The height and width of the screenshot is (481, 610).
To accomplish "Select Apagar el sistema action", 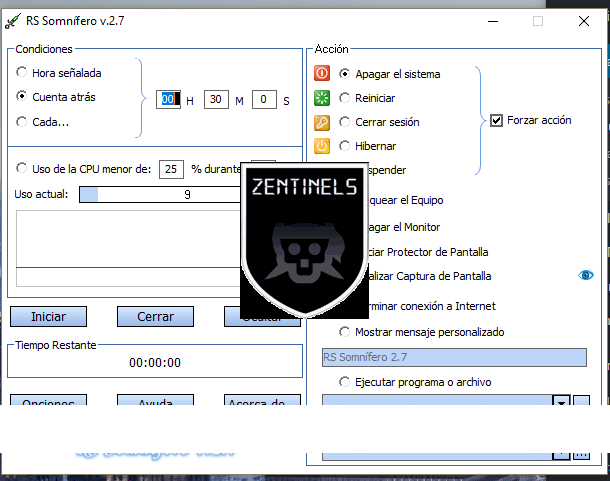I will pos(344,74).
